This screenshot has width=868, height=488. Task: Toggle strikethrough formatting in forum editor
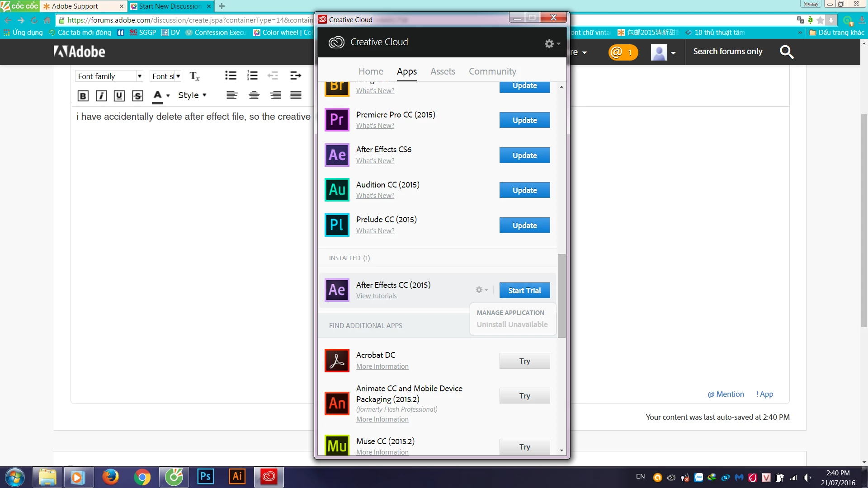[x=137, y=95]
